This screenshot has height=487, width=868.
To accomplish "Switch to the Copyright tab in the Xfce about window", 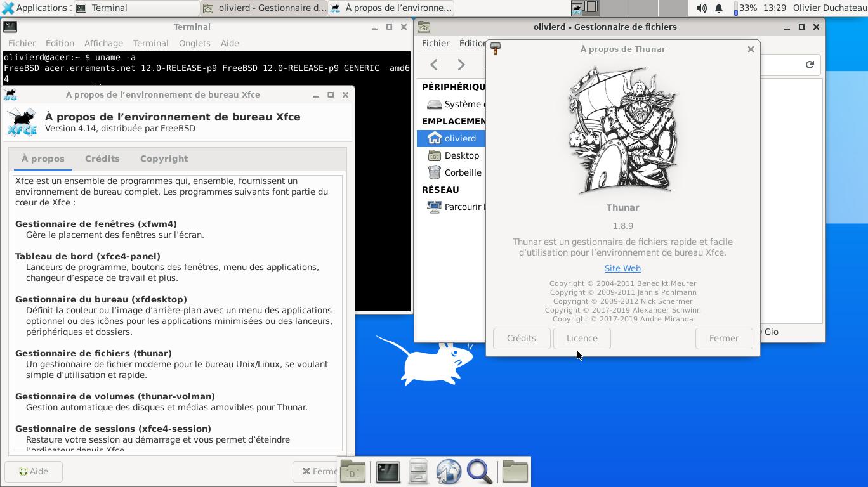I will (164, 159).
